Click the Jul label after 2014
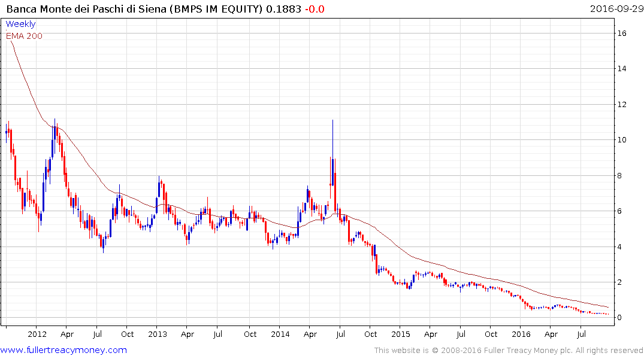Viewport: 644px width, 359px height. [x=340, y=334]
